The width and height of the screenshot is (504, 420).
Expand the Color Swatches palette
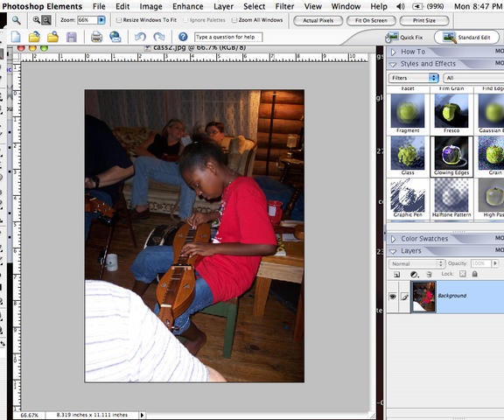(x=394, y=239)
